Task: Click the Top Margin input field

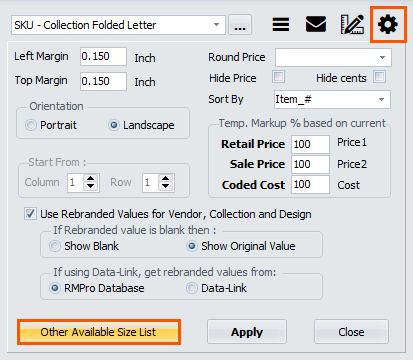Action: click(103, 81)
